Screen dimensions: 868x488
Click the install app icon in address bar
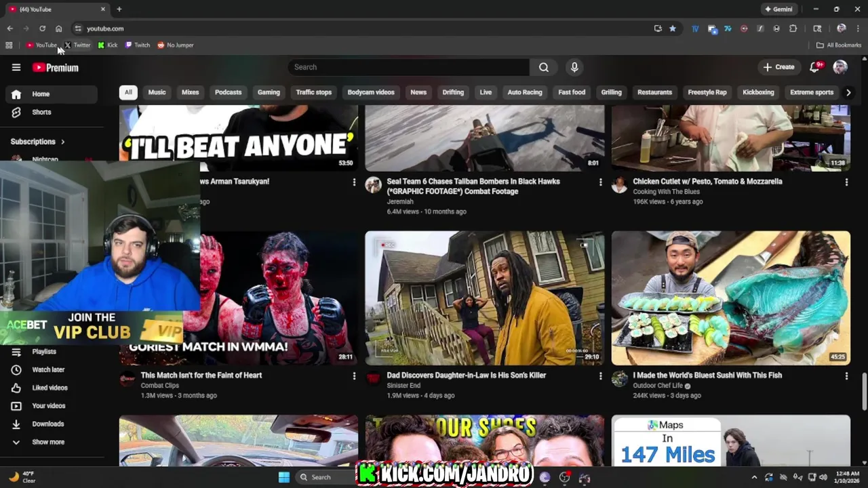pos(658,28)
